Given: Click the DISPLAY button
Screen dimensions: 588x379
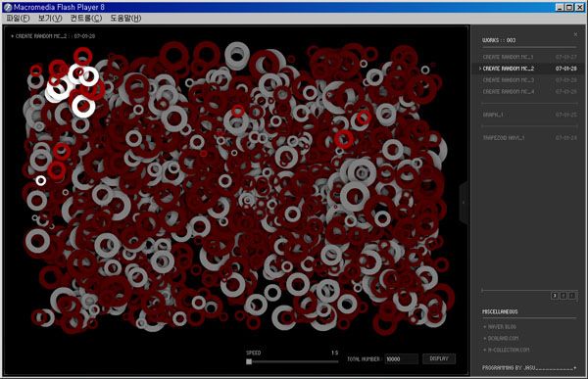Looking at the screenshot, I should (439, 358).
